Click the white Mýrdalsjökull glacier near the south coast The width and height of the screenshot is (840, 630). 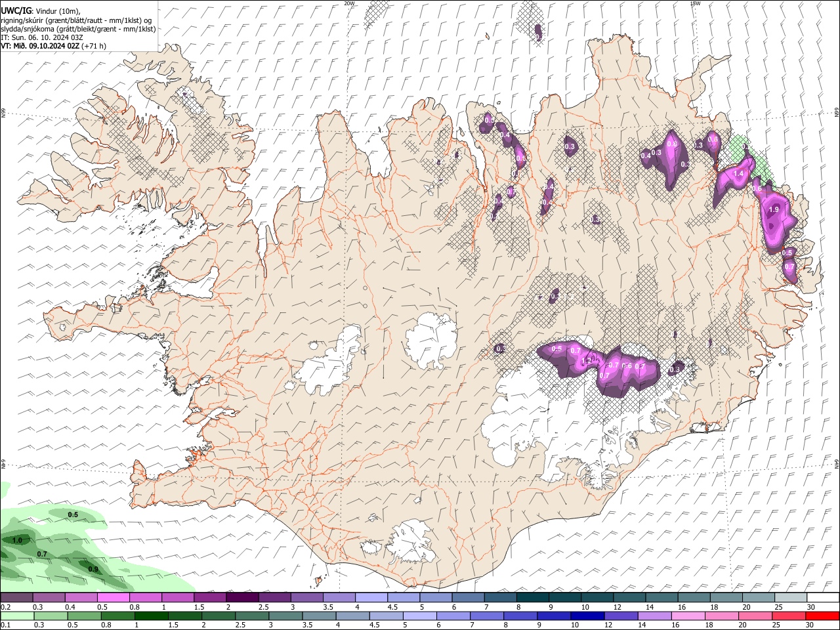coord(411,542)
